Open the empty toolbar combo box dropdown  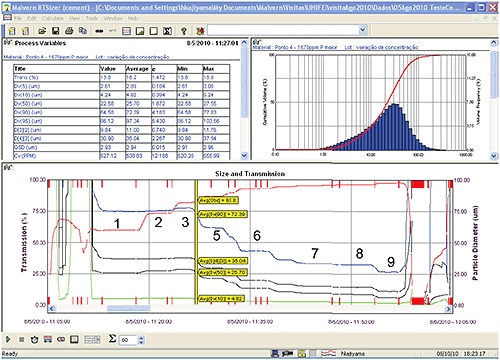coord(363,30)
